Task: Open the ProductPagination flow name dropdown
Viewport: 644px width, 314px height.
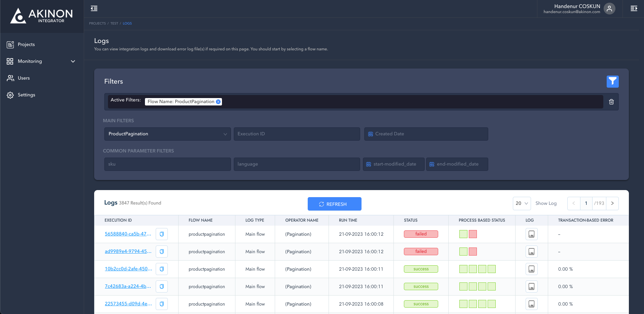Action: (x=167, y=134)
